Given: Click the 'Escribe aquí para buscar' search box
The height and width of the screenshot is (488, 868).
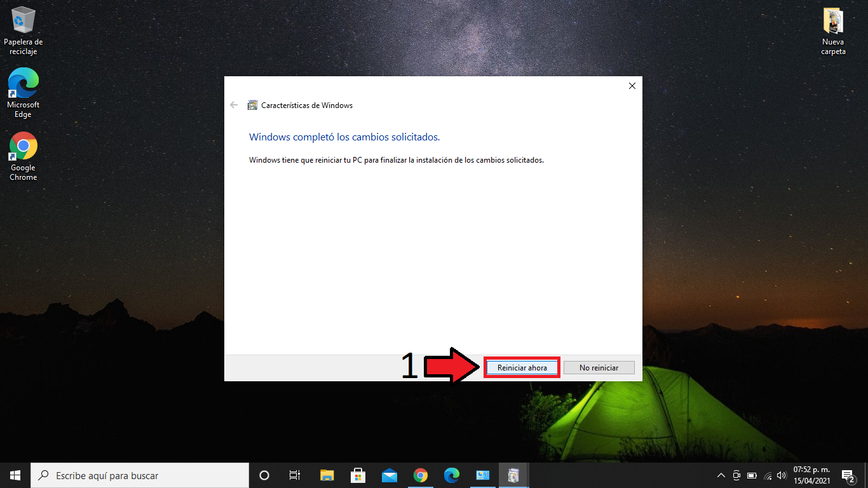Looking at the screenshot, I should coord(140,475).
